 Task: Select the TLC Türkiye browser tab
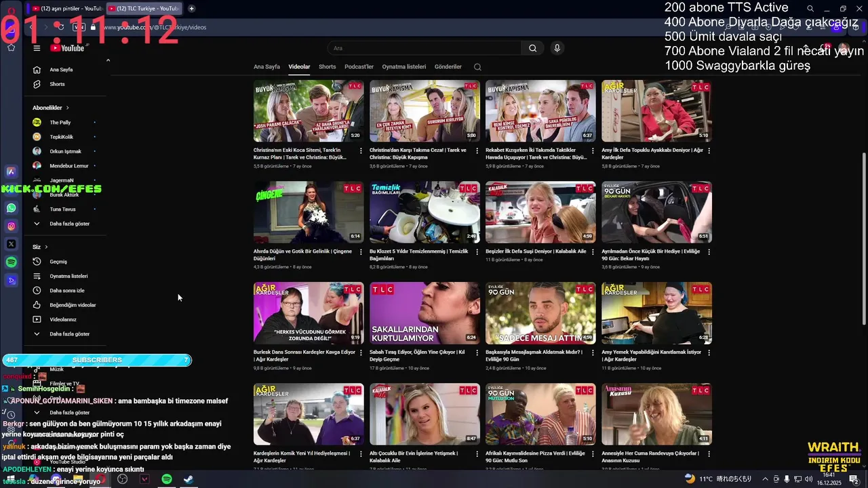coord(144,8)
